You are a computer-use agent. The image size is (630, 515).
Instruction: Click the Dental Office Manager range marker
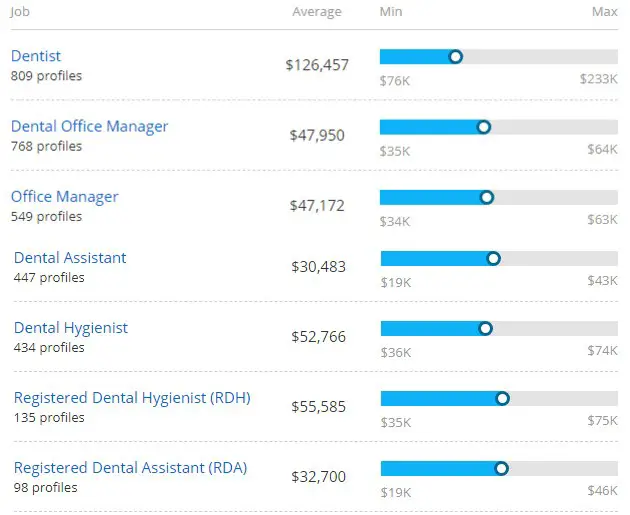click(x=484, y=127)
